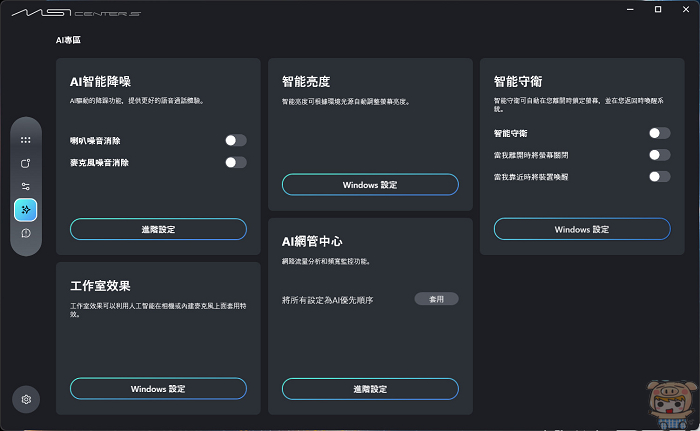Open the features grid page in sidebar
The image size is (700, 431).
[26, 140]
